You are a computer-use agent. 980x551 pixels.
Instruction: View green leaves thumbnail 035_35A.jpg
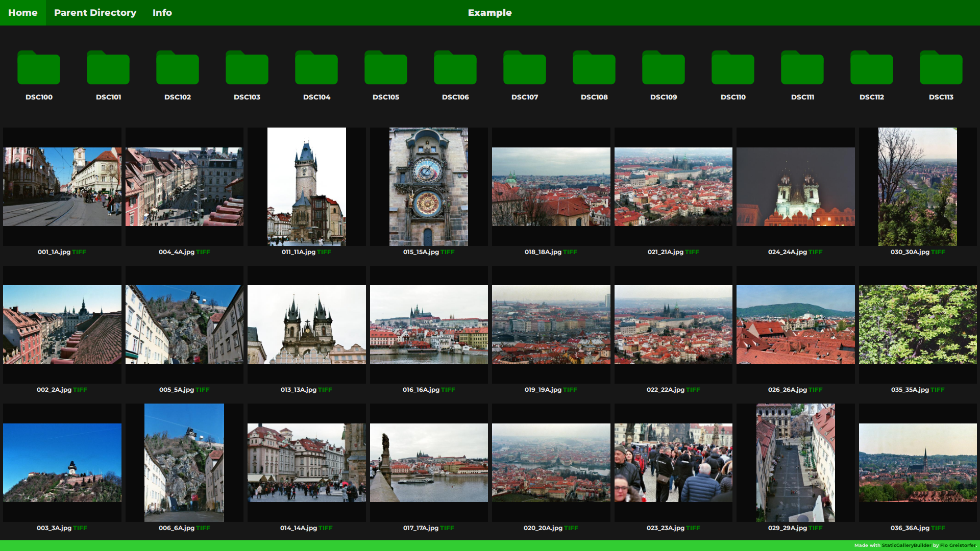click(918, 324)
